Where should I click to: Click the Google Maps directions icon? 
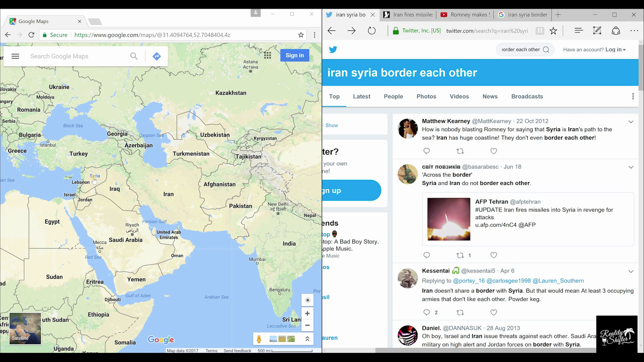point(156,56)
